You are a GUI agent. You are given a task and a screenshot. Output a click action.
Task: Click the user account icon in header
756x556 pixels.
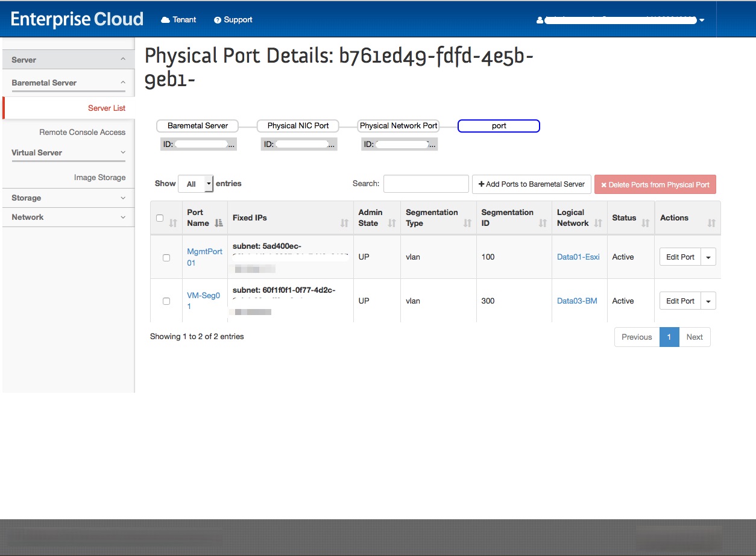coord(540,20)
